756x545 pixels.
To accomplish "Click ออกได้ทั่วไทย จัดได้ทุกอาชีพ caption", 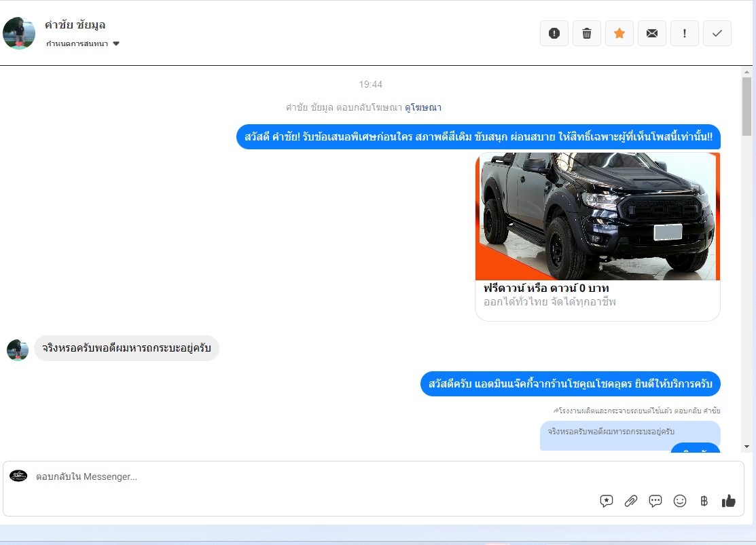I will point(550,302).
